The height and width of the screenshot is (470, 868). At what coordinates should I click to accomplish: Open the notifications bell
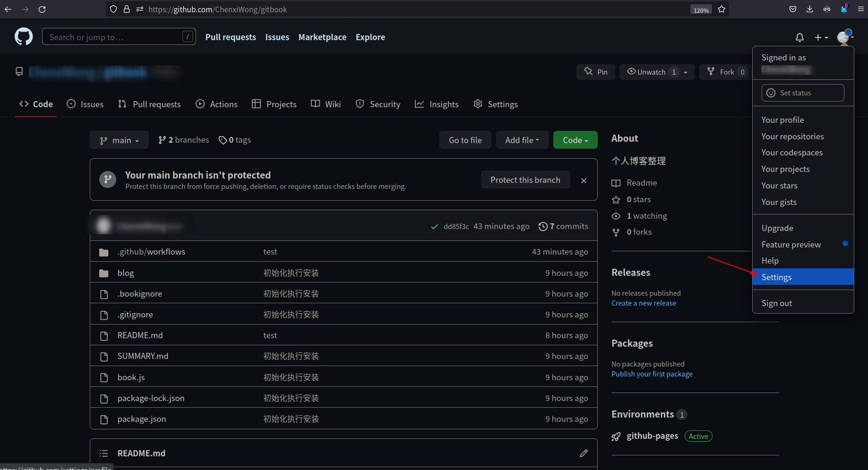click(x=799, y=37)
